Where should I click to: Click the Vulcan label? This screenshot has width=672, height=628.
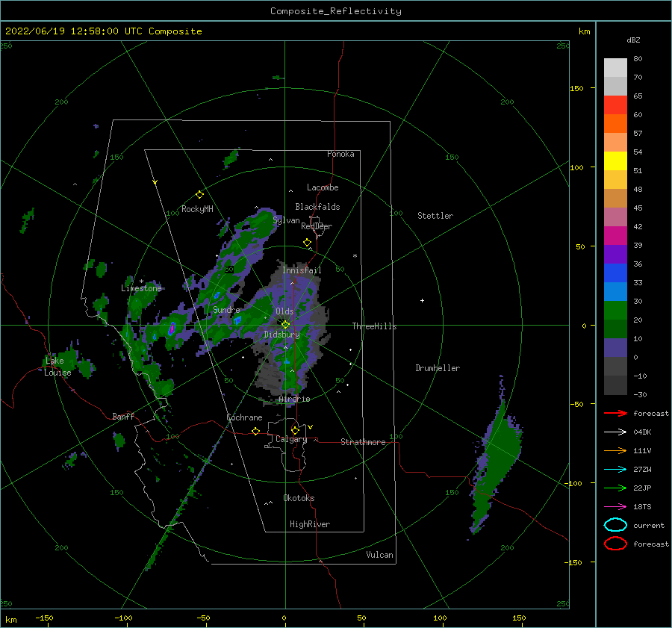379,555
